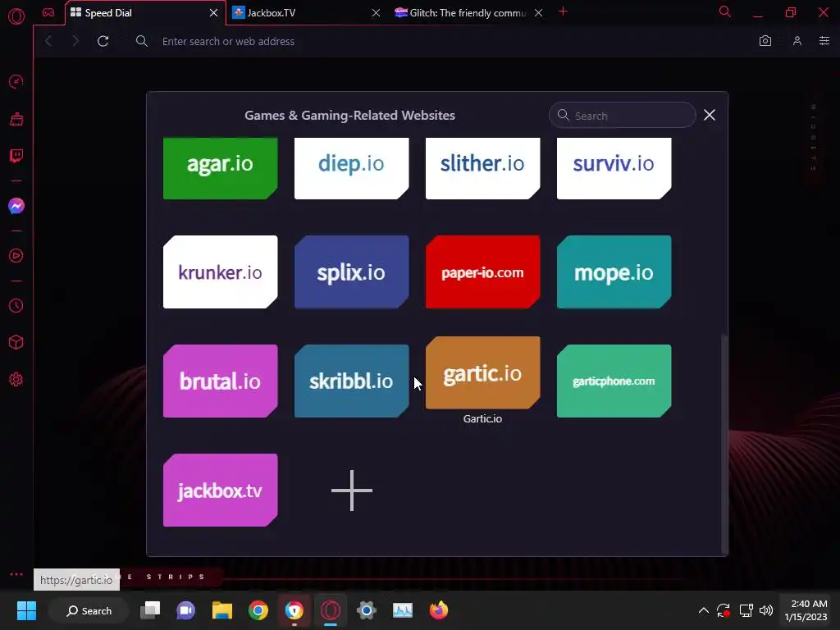Open Firefox from taskbar
The image size is (840, 630).
click(439, 610)
